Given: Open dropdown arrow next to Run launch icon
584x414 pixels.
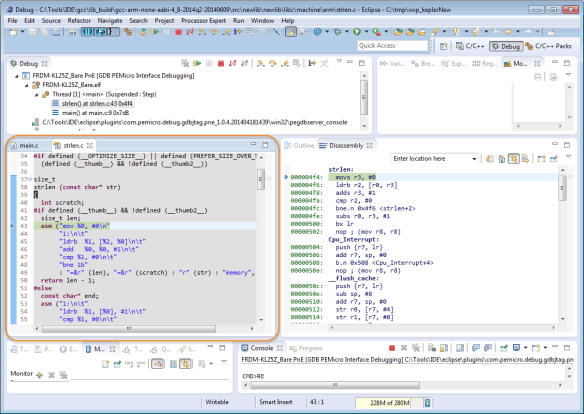Looking at the screenshot, I should click(366, 32).
